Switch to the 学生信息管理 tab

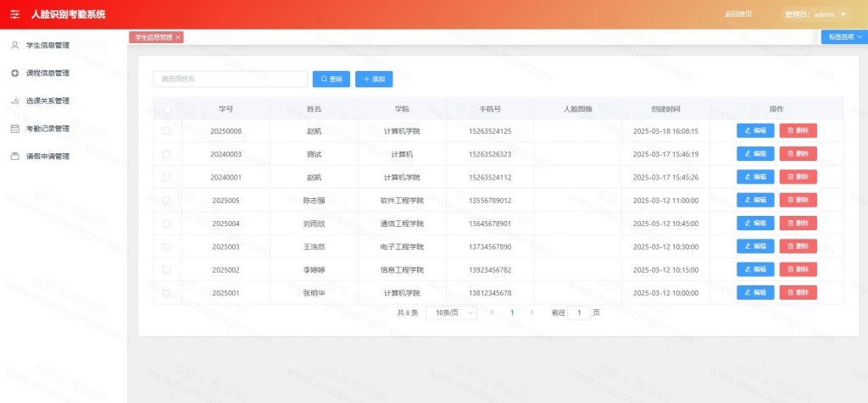tap(154, 37)
